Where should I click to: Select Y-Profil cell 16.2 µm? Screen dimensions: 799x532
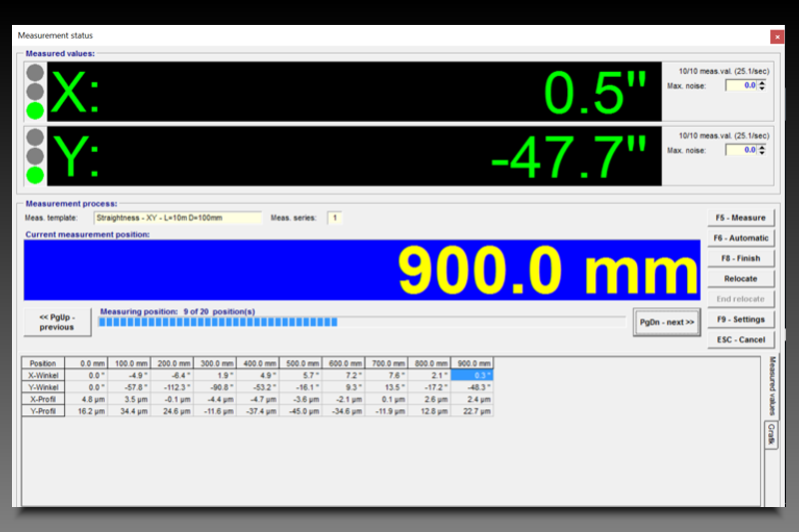[x=86, y=411]
